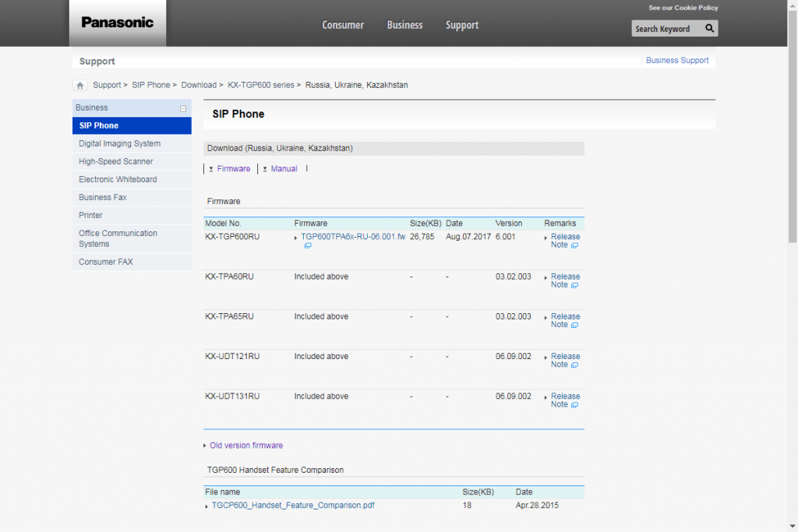Image resolution: width=798 pixels, height=532 pixels.
Task: Click the page vertical scrollbar thumb
Action: 793,125
